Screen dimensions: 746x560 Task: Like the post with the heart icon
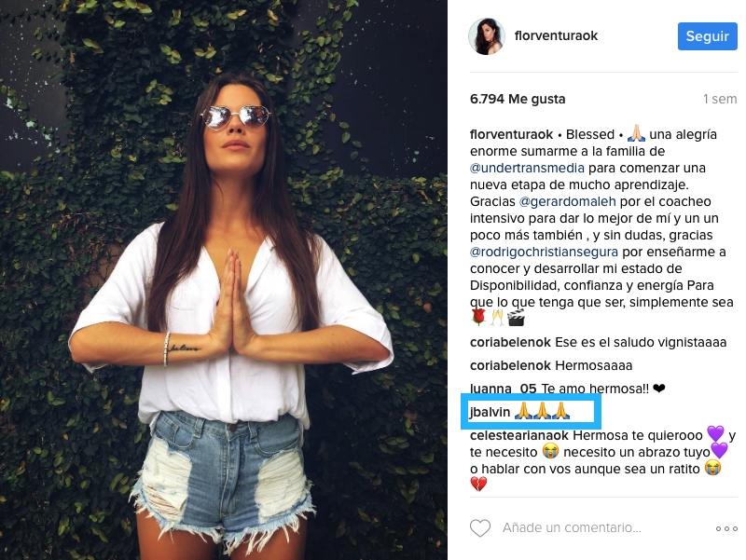480,528
